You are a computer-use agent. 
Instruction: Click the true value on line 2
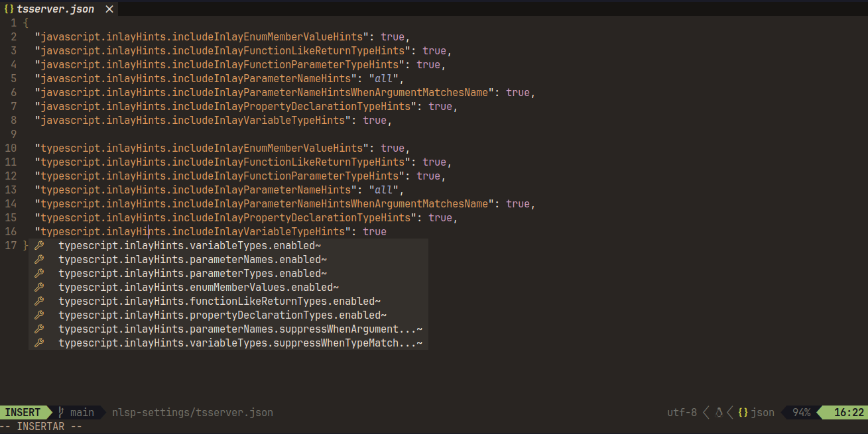(x=393, y=37)
